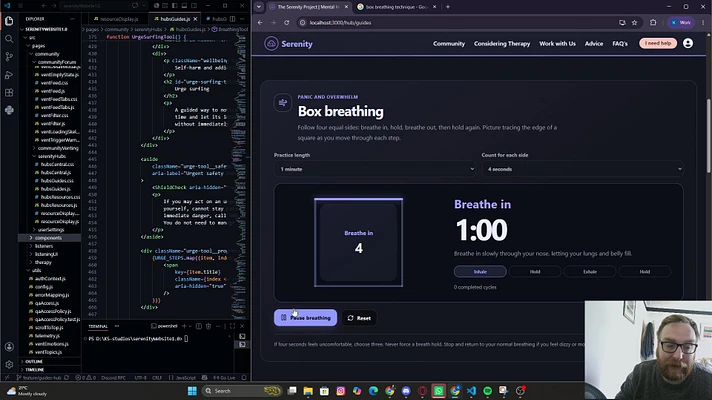Image resolution: width=712 pixels, height=400 pixels.
Task: Open the FAQ's nav item
Action: pos(620,44)
